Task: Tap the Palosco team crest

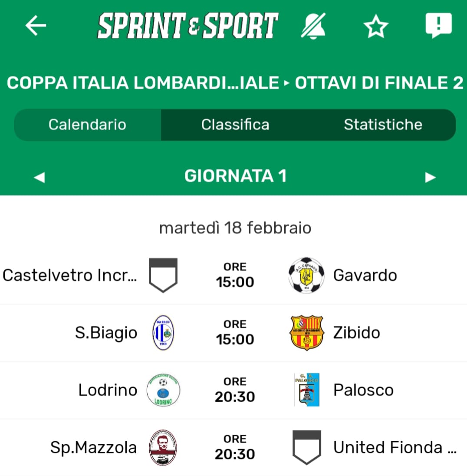Action: click(306, 390)
